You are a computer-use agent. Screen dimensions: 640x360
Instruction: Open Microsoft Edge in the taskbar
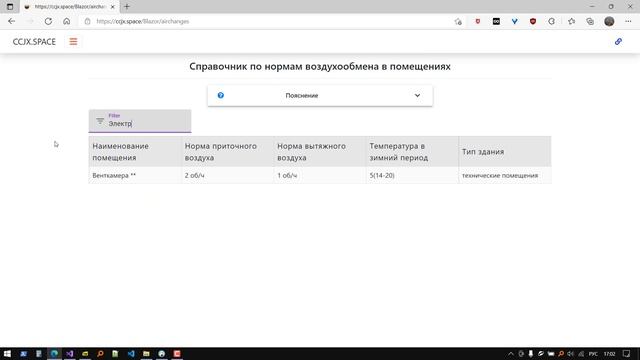[54, 354]
